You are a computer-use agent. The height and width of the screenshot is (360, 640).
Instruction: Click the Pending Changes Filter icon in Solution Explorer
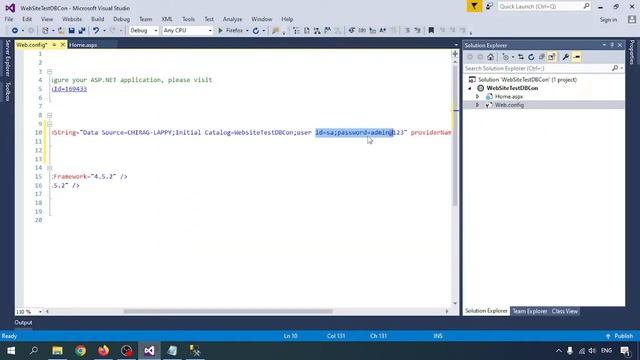click(506, 57)
